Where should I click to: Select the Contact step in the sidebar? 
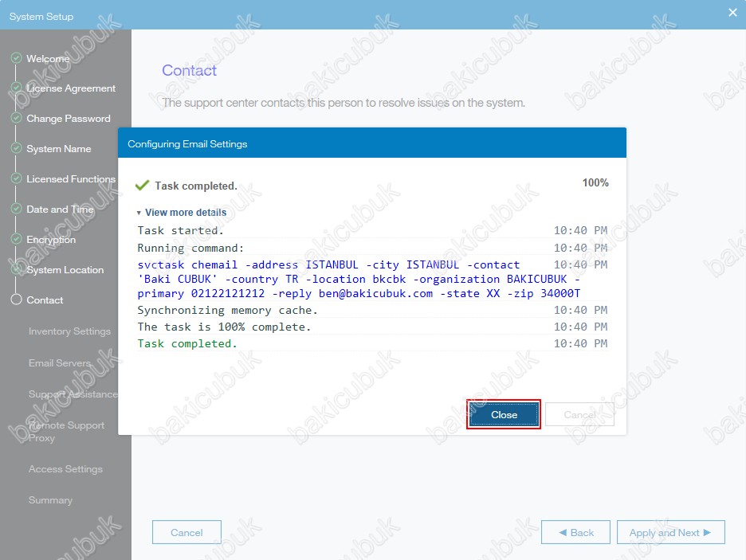[45, 300]
